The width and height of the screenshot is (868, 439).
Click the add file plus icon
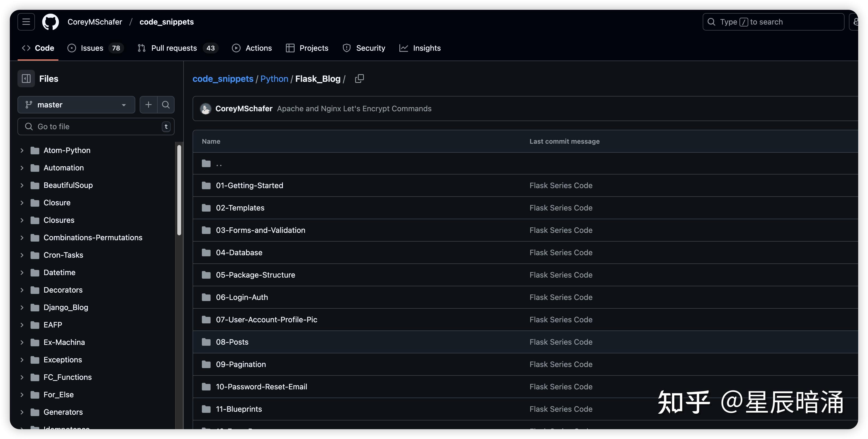(x=148, y=105)
